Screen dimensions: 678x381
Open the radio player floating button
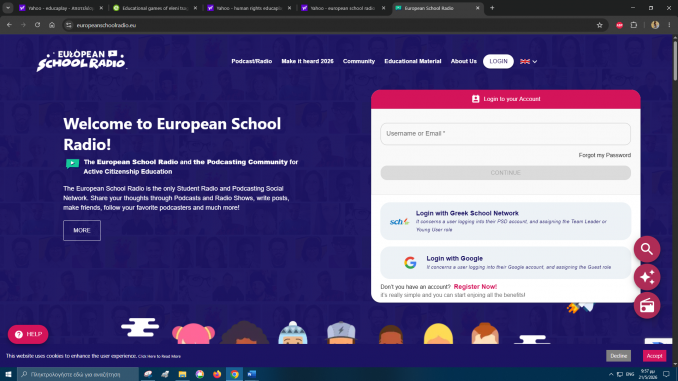[x=647, y=306]
